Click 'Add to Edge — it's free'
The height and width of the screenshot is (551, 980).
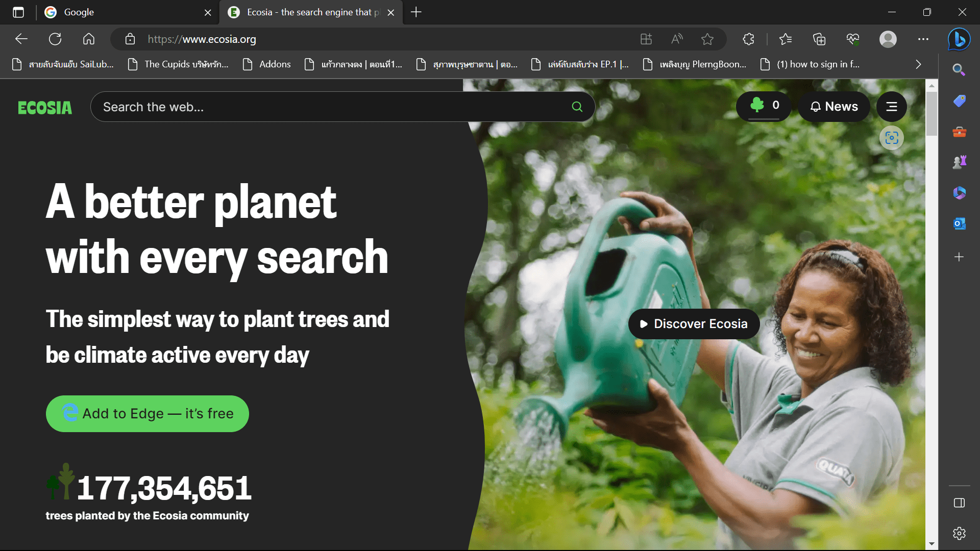(x=148, y=414)
